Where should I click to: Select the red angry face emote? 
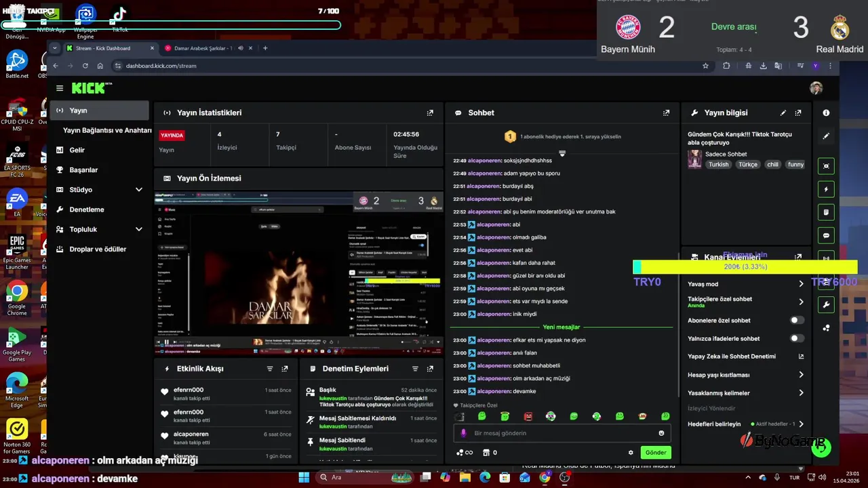[528, 416]
